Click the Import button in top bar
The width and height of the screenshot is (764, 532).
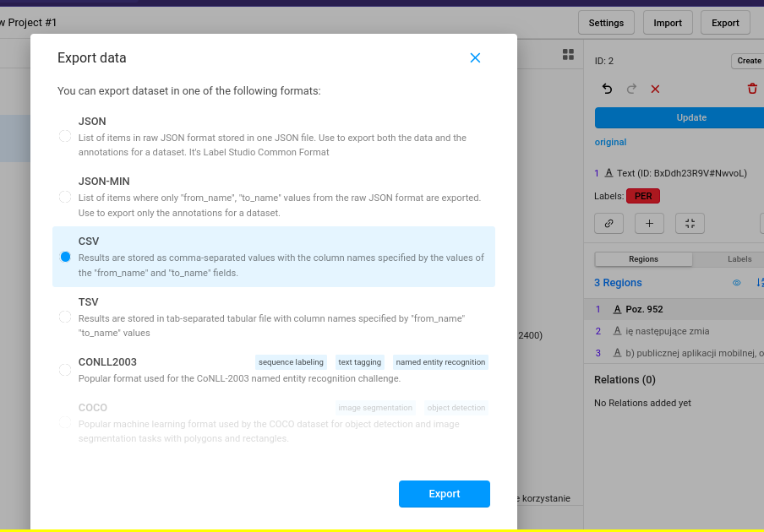point(668,23)
